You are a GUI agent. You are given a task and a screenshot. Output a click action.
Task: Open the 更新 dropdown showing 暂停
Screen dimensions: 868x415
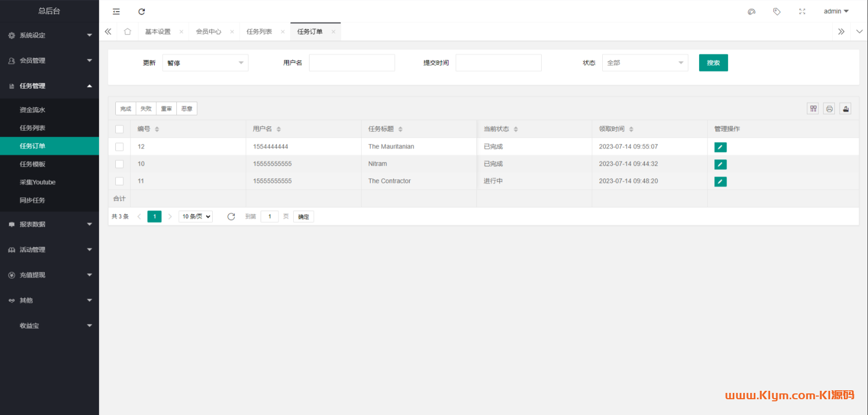(x=205, y=63)
